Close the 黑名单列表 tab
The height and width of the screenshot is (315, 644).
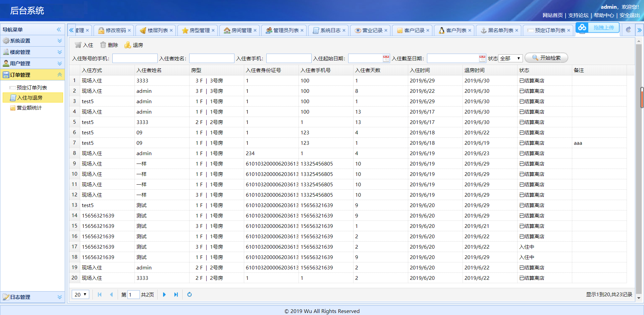pos(517,30)
